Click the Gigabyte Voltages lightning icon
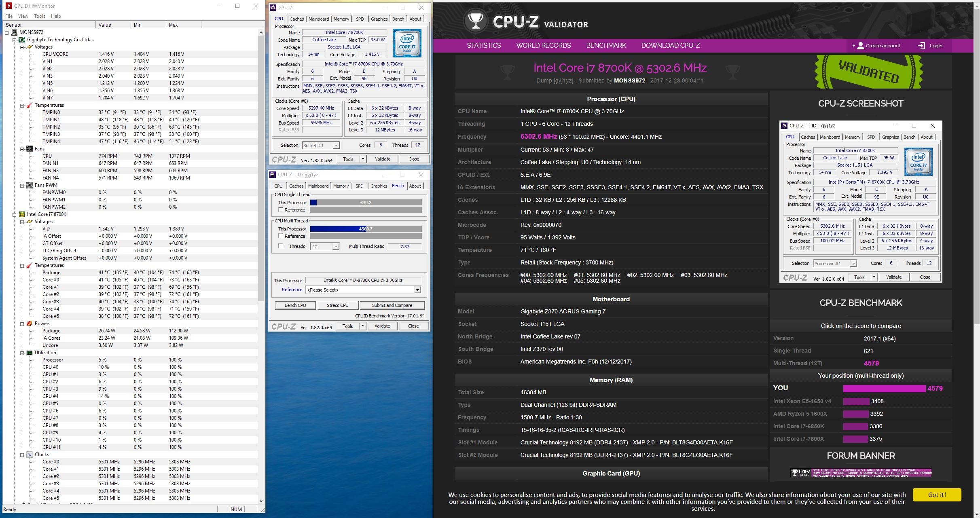Viewport: 980px width, 518px height. 30,47
